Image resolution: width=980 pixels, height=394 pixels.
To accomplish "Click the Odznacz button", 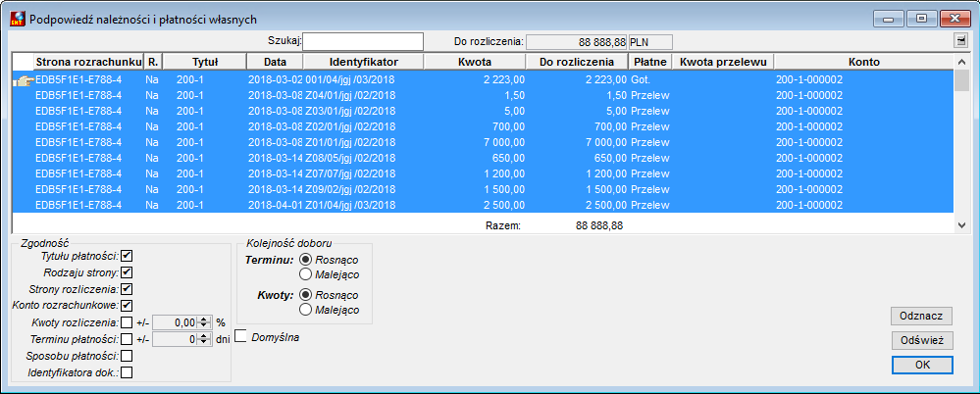I will click(921, 316).
